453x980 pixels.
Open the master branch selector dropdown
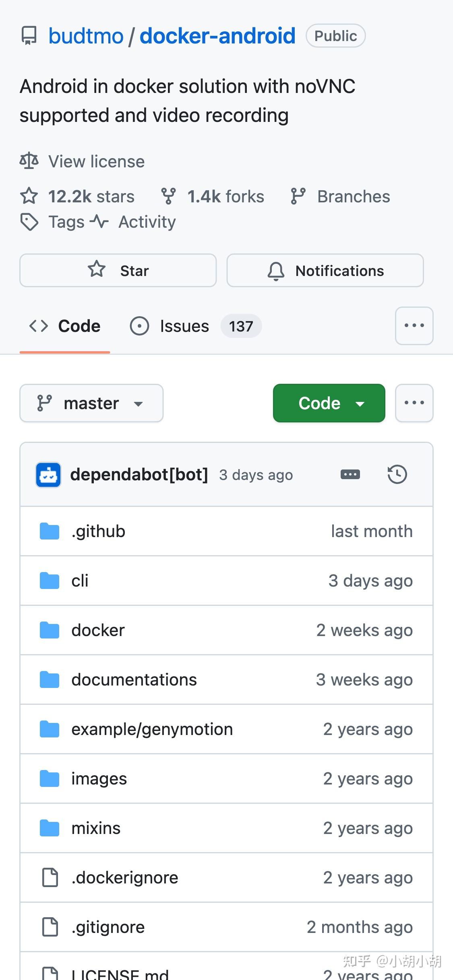point(91,403)
